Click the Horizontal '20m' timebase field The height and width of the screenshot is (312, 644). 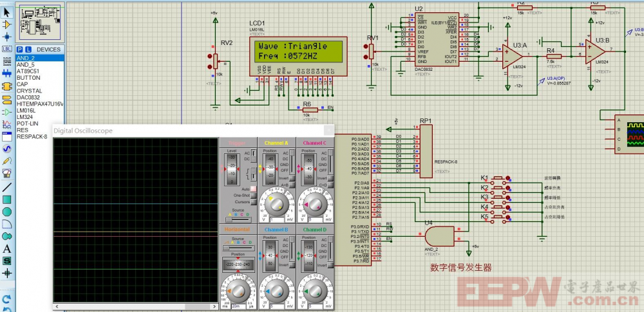pos(238,306)
